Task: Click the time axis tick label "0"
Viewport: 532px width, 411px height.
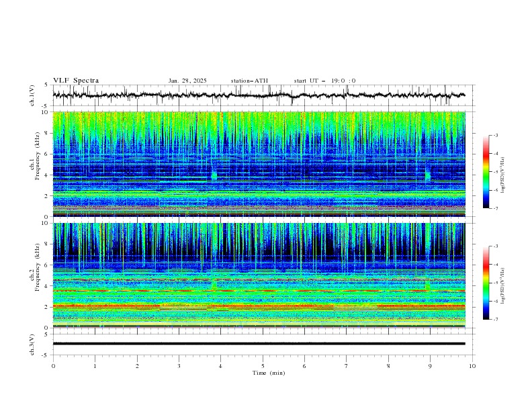Action: pyautogui.click(x=53, y=366)
